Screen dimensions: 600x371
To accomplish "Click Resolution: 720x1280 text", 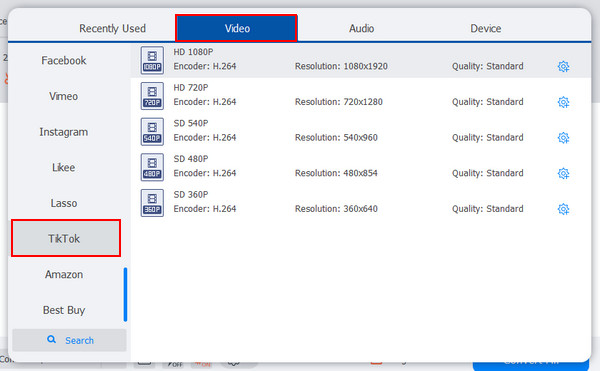I will point(338,102).
